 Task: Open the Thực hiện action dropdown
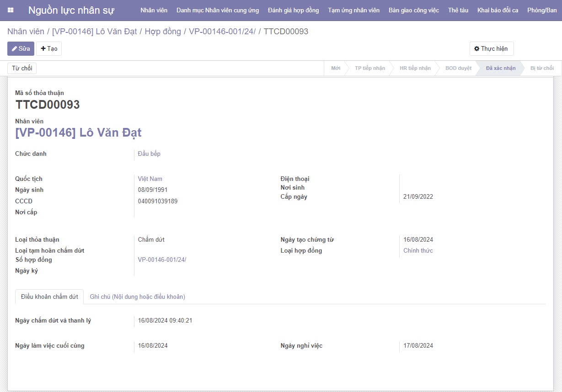[x=491, y=49]
